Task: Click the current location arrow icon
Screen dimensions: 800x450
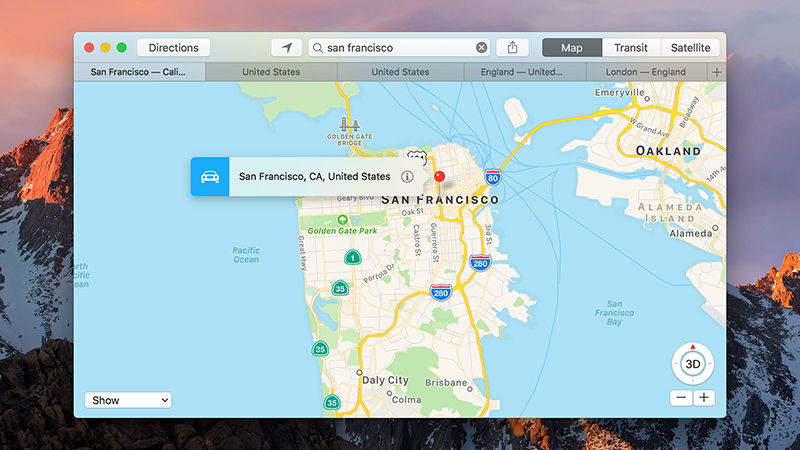Action: click(287, 48)
